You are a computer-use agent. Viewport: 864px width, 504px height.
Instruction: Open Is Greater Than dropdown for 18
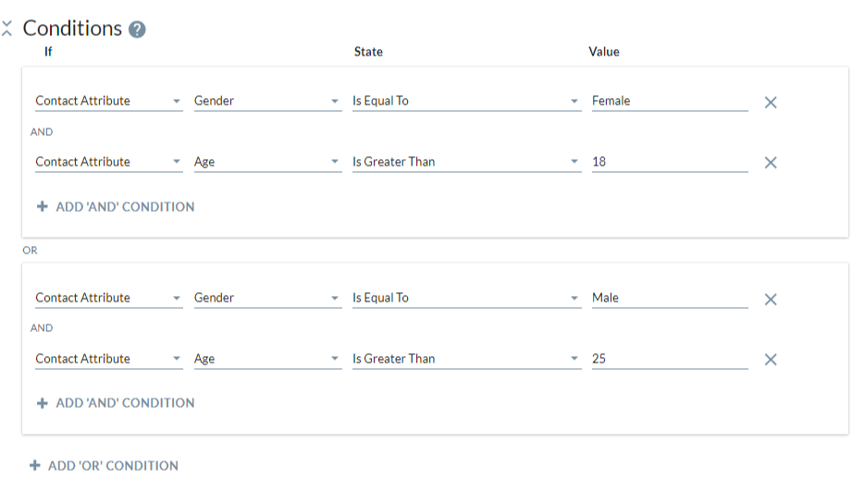(x=467, y=162)
